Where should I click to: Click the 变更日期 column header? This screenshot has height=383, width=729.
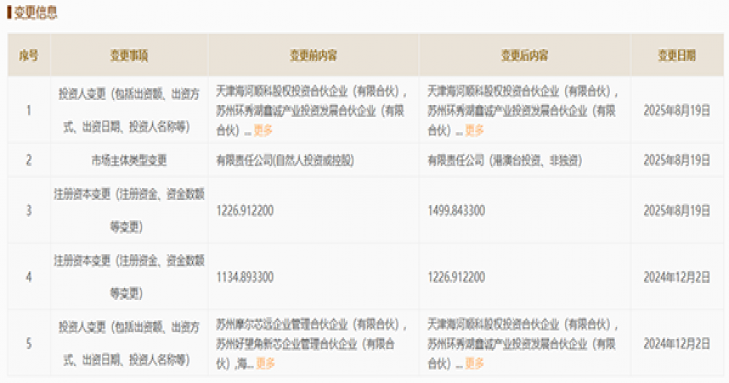[677, 56]
